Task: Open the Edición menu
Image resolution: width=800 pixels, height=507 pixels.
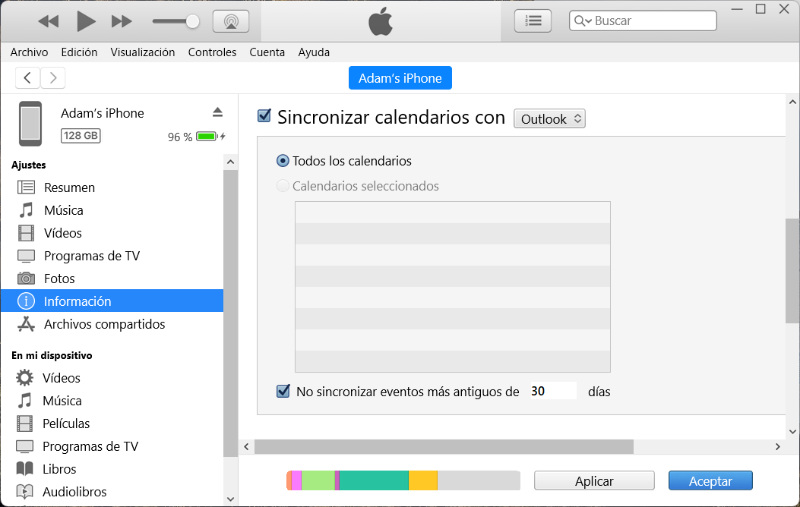Action: click(79, 52)
